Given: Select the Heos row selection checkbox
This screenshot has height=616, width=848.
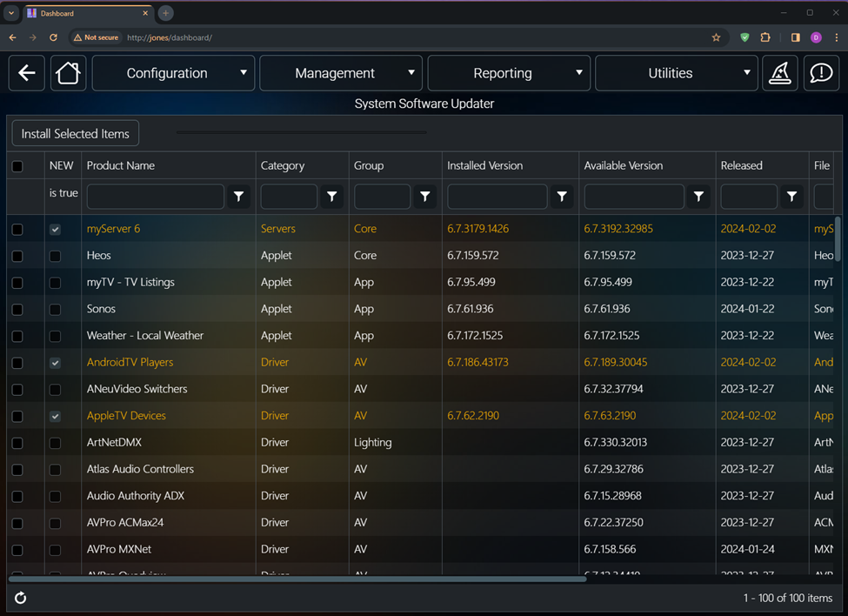Looking at the screenshot, I should click(17, 256).
